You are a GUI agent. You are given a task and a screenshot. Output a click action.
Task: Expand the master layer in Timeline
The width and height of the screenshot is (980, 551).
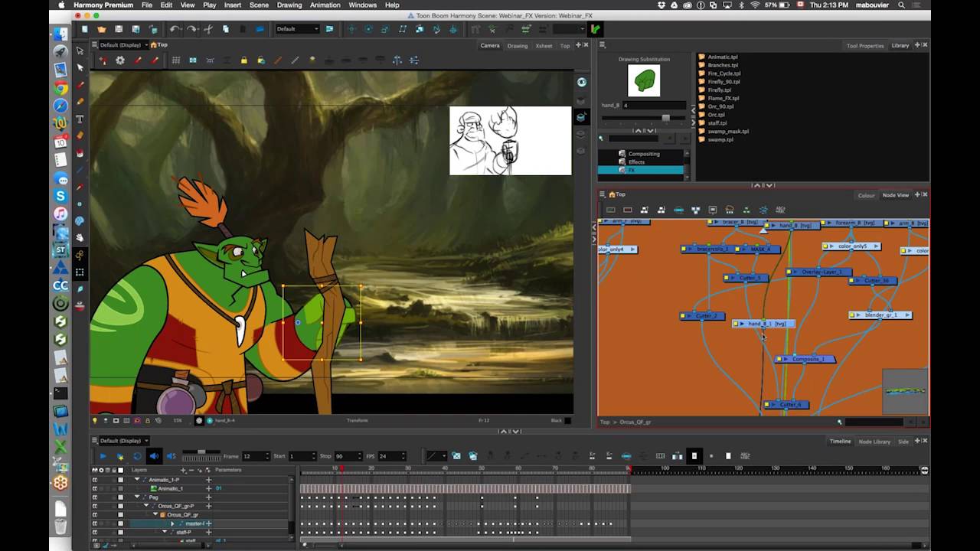click(x=172, y=523)
